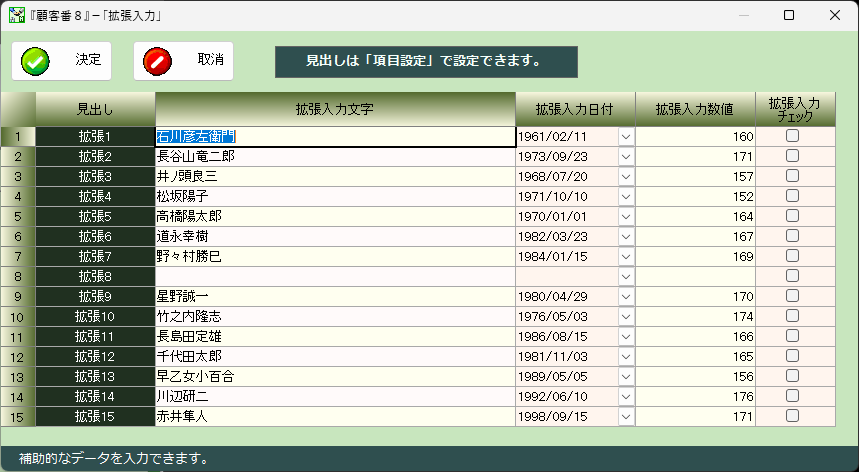Screen dimensions: 859x472
Task: Click the red 取消 cancel icon
Action: click(157, 61)
